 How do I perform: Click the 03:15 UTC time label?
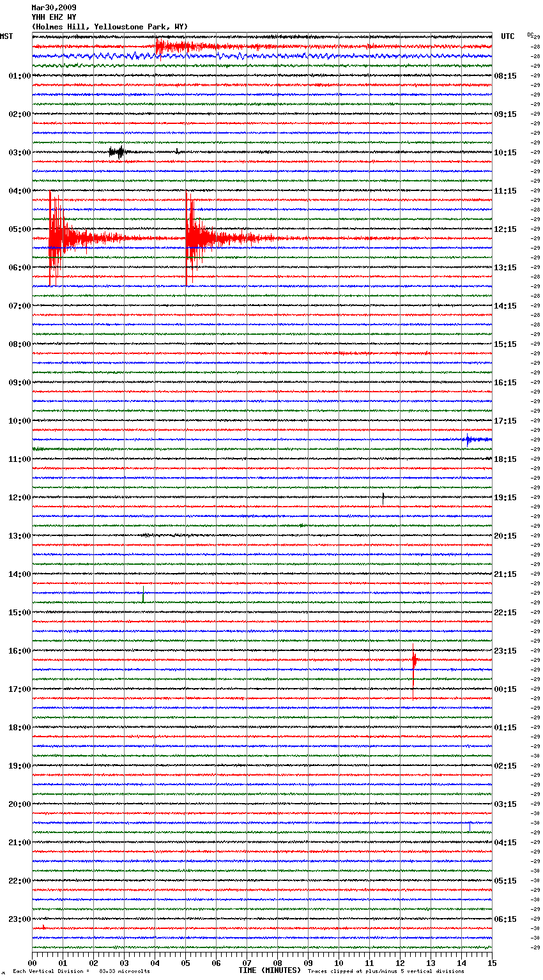(505, 804)
